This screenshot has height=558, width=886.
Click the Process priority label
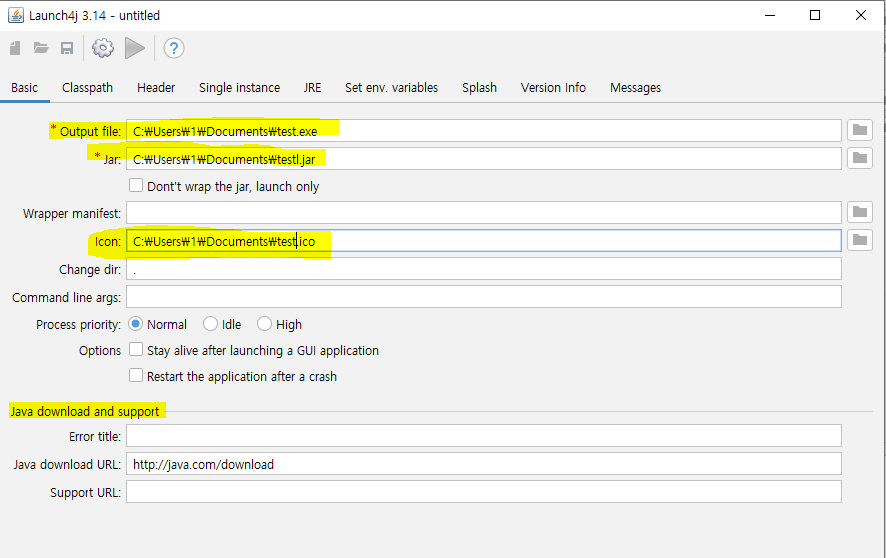(79, 324)
